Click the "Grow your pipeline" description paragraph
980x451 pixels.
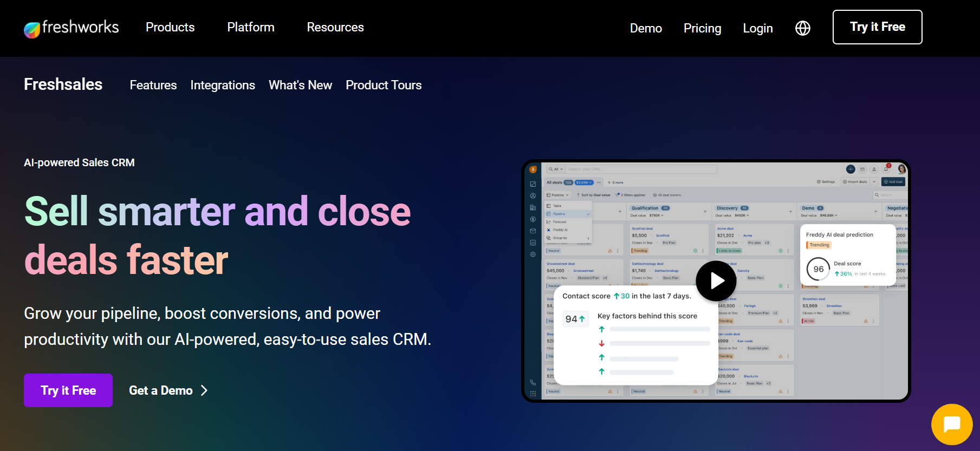tap(228, 326)
